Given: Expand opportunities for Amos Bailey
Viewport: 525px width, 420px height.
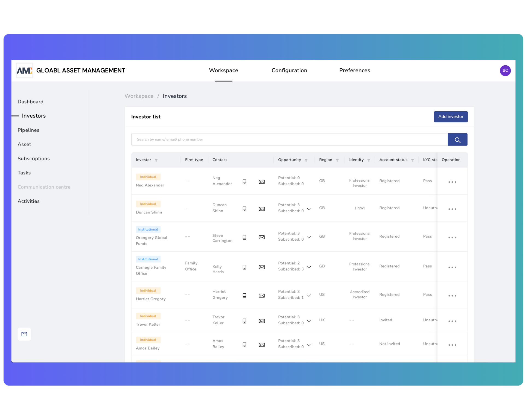Looking at the screenshot, I should [309, 345].
